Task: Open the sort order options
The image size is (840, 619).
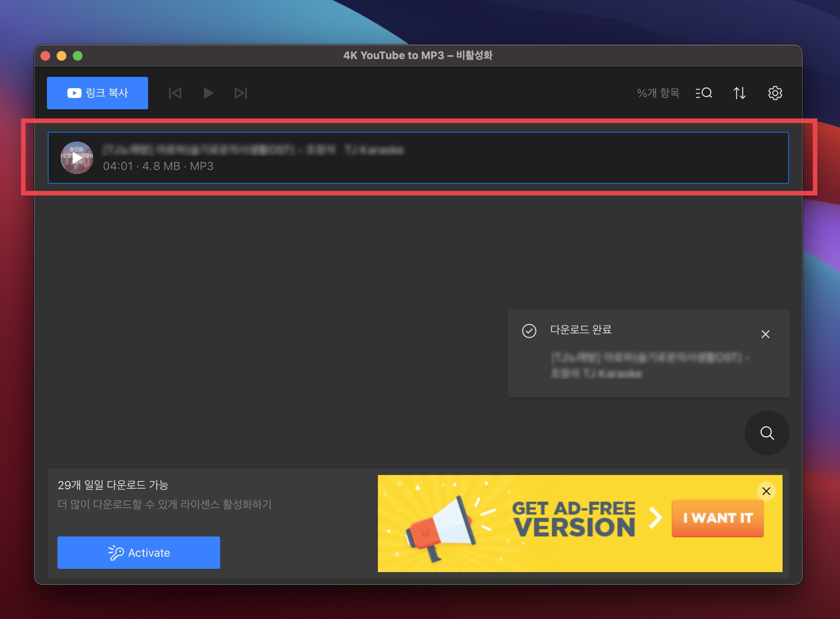Action: (x=739, y=93)
